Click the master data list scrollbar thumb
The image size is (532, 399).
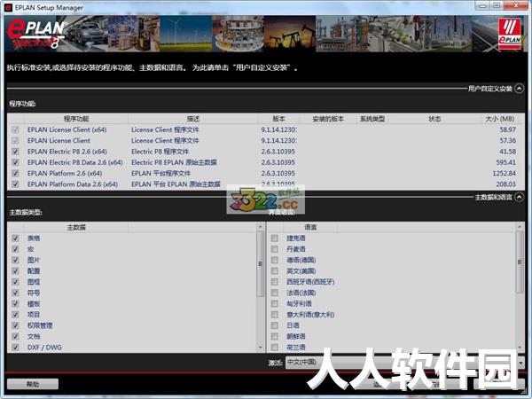(x=260, y=264)
